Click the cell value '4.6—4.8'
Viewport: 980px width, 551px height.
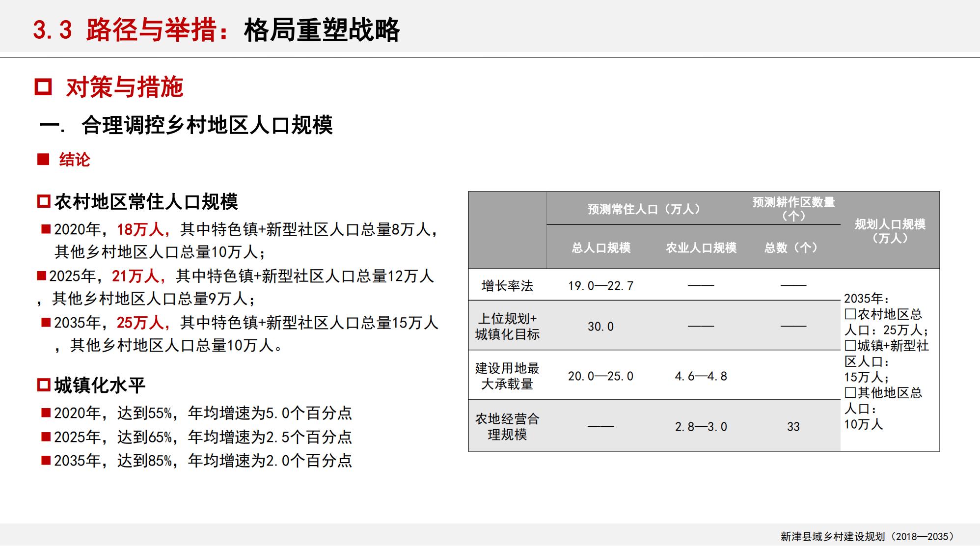coord(701,376)
